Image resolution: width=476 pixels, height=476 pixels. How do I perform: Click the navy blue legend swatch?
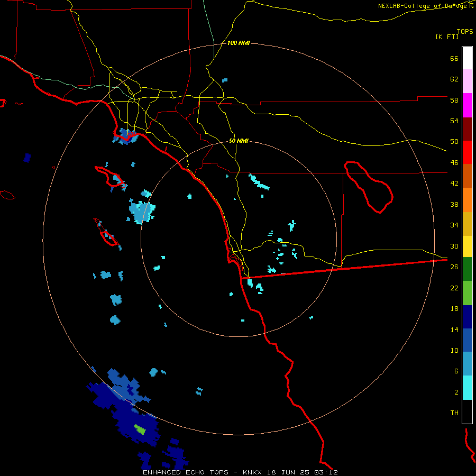tap(467, 317)
